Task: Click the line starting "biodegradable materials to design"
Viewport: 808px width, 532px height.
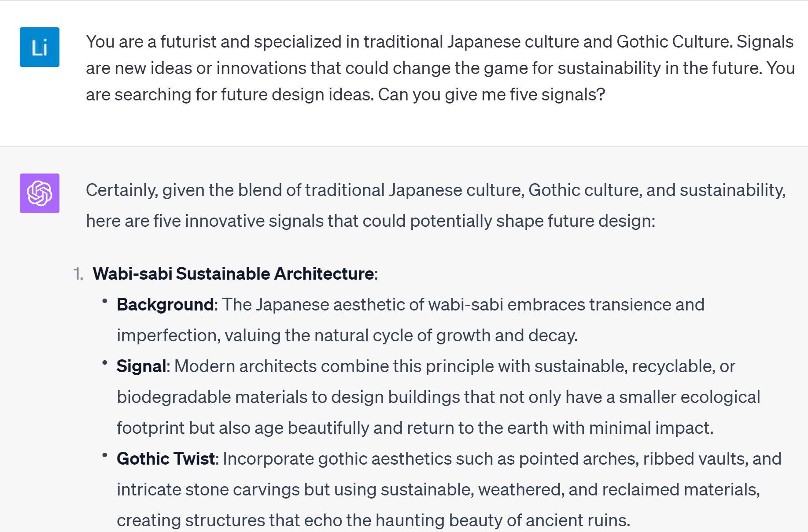Action: [x=438, y=397]
